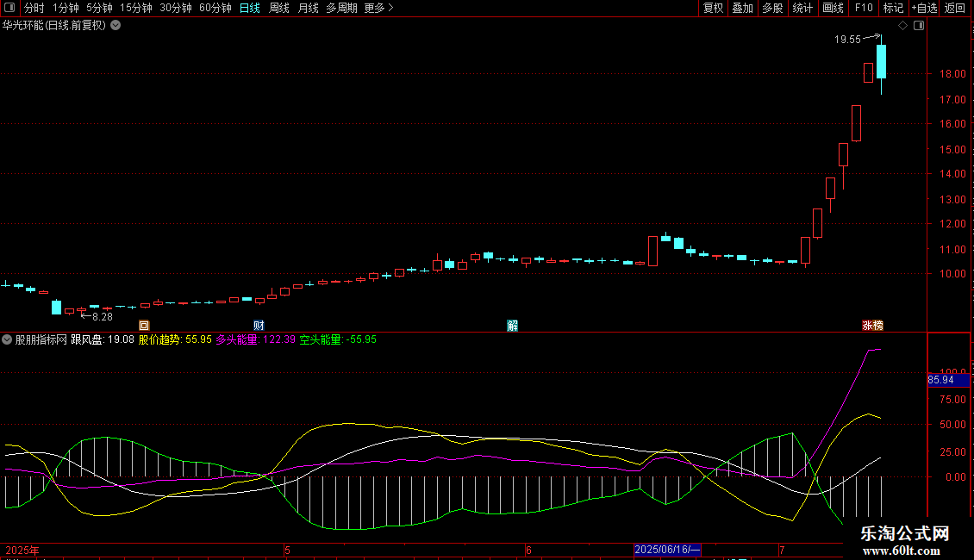This screenshot has height=560, width=974.
Task: Click the diamond icon at chart top-right
Action: point(902,26)
